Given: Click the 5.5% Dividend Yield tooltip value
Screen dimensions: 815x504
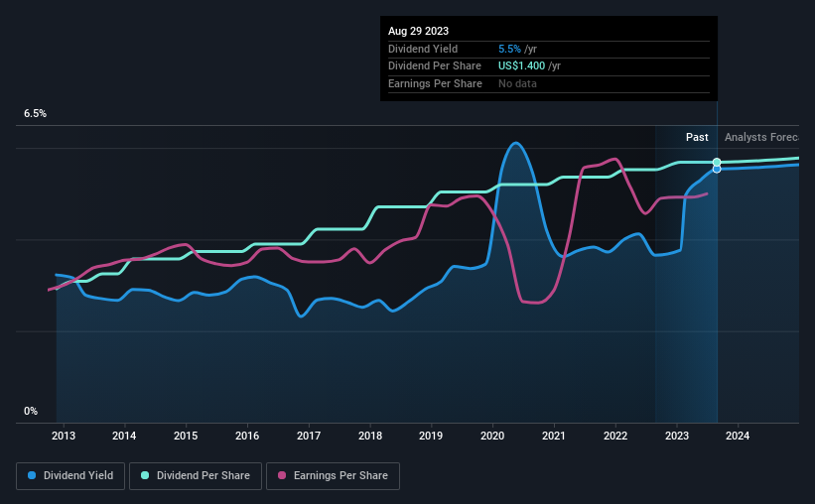Looking at the screenshot, I should pyautogui.click(x=509, y=49).
